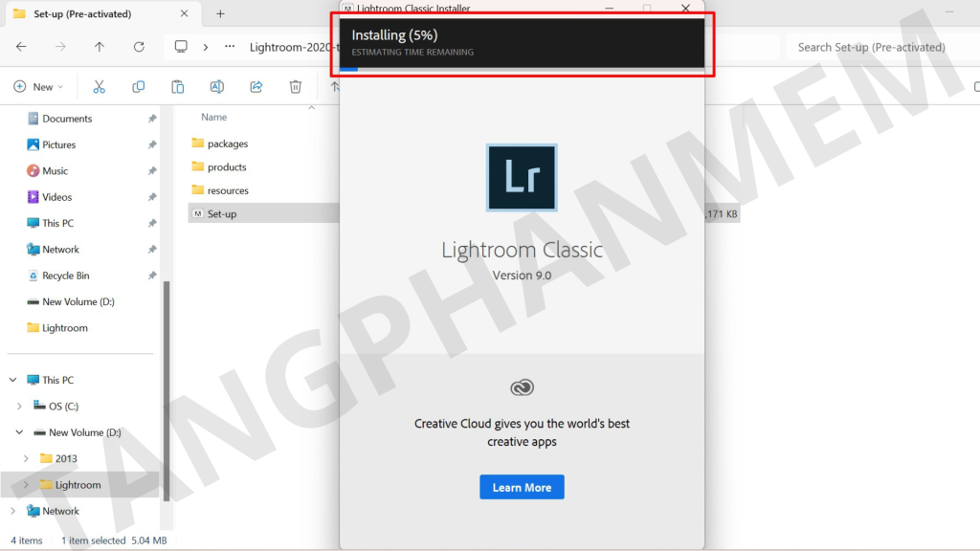Click the 'Version 9.0' text
This screenshot has height=551, width=980.
(522, 275)
